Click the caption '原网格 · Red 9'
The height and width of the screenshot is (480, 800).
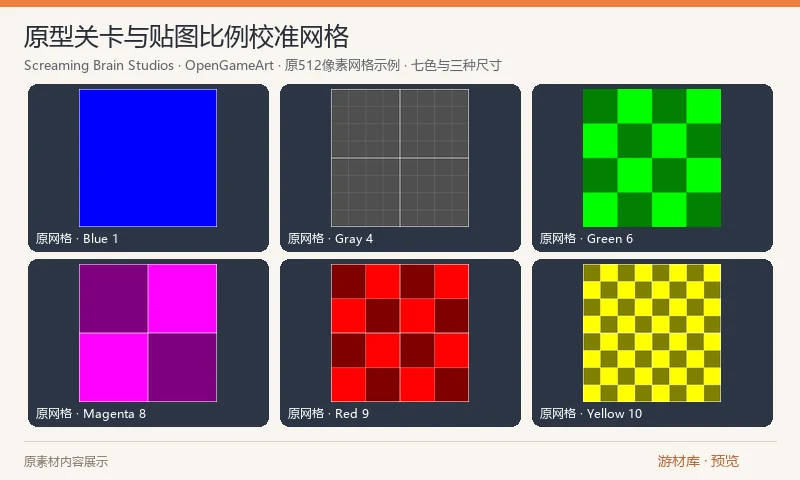point(328,414)
